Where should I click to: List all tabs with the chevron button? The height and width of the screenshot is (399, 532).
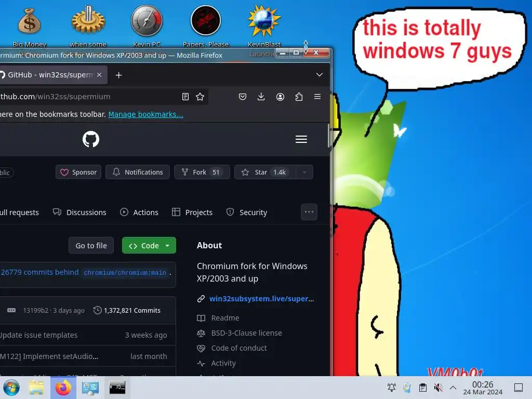click(x=320, y=75)
